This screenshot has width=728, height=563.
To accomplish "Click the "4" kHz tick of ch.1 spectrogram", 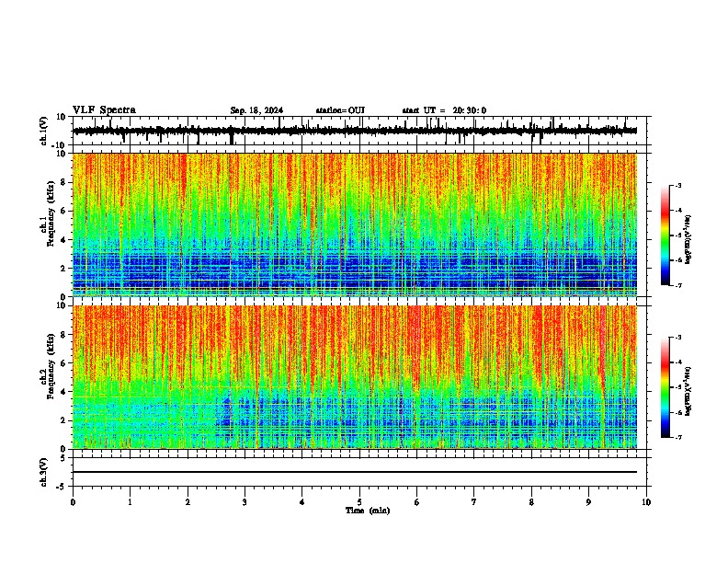I will pos(64,240).
